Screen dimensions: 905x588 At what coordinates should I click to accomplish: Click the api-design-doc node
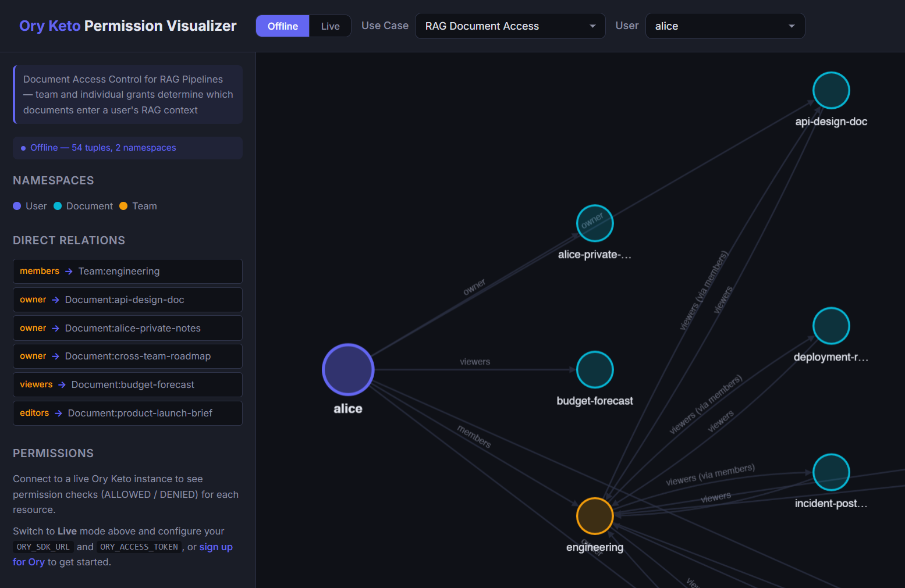point(831,90)
